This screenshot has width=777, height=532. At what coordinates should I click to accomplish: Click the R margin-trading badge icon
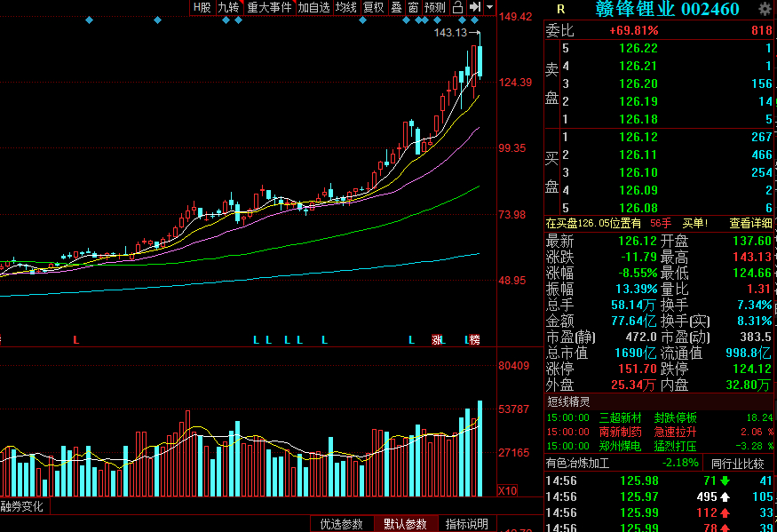(560, 9)
